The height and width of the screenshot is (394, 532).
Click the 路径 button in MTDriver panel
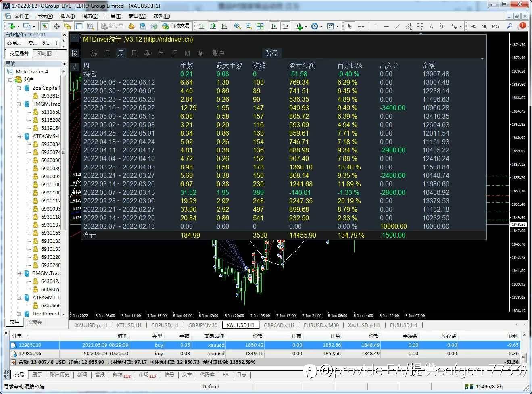[271, 53]
